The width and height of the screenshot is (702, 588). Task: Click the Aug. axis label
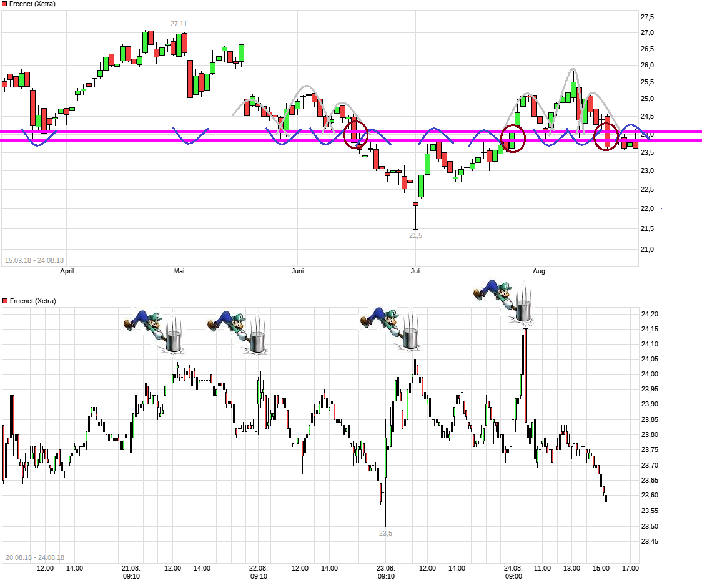[540, 271]
